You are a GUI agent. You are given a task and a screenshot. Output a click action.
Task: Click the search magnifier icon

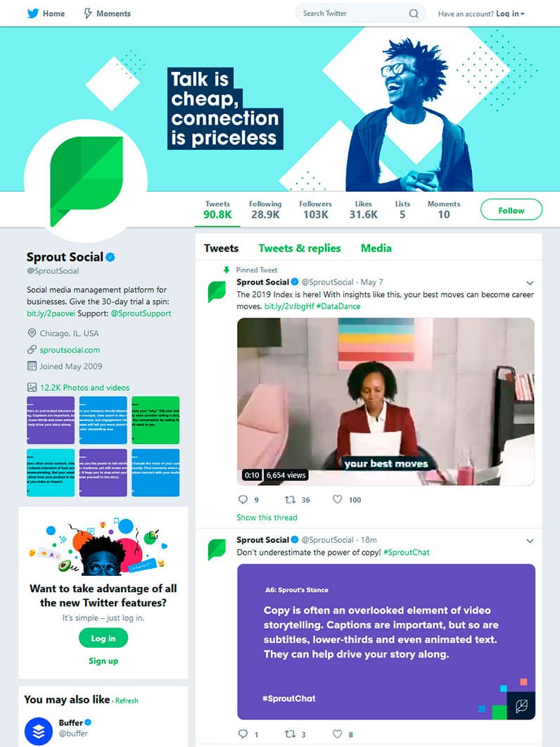[414, 13]
